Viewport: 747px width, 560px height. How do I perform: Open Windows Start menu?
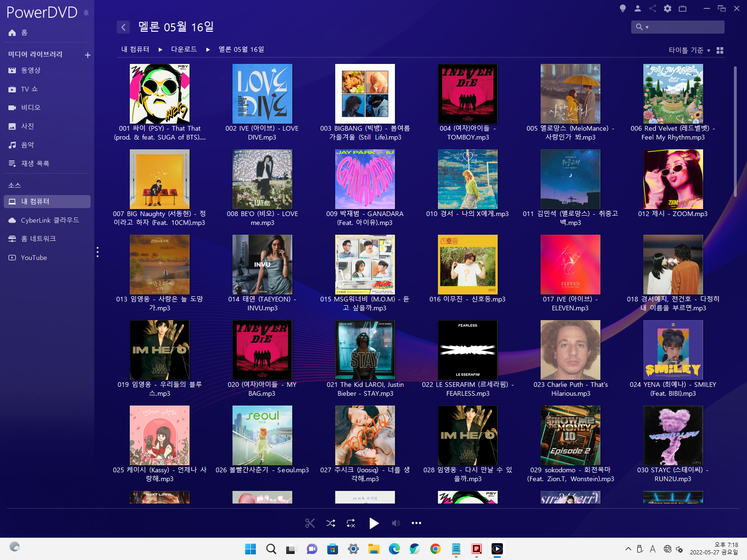(251, 549)
